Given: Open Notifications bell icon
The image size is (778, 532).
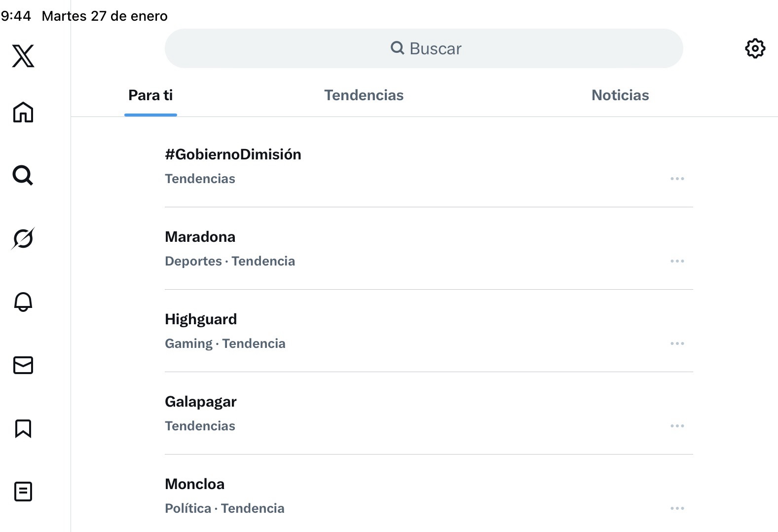Looking at the screenshot, I should pyautogui.click(x=23, y=302).
